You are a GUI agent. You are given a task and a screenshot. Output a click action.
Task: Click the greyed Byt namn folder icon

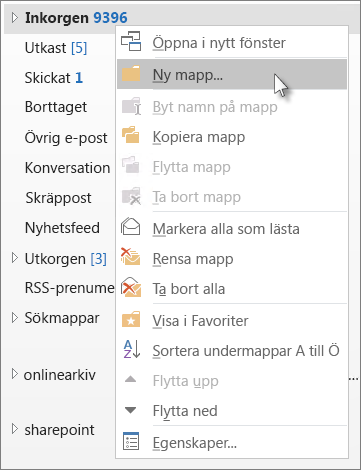point(131,106)
